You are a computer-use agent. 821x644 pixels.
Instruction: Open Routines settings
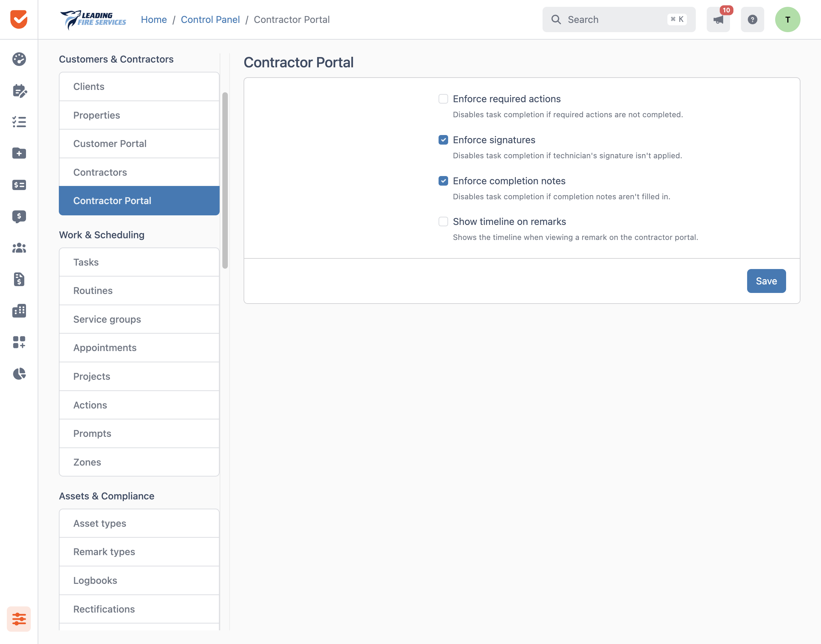(x=139, y=291)
